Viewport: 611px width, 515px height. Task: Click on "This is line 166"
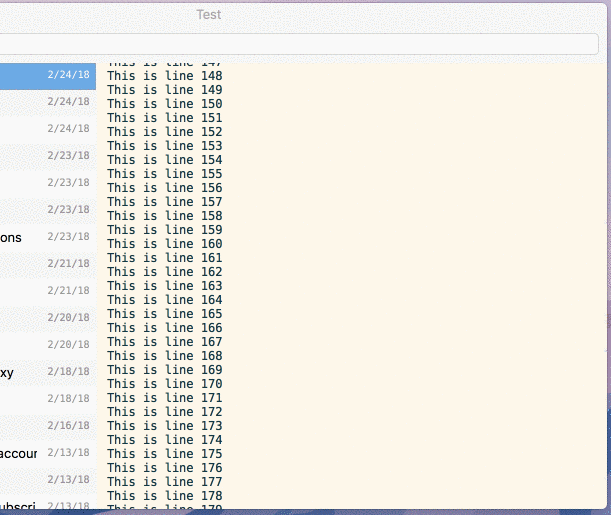(x=165, y=328)
